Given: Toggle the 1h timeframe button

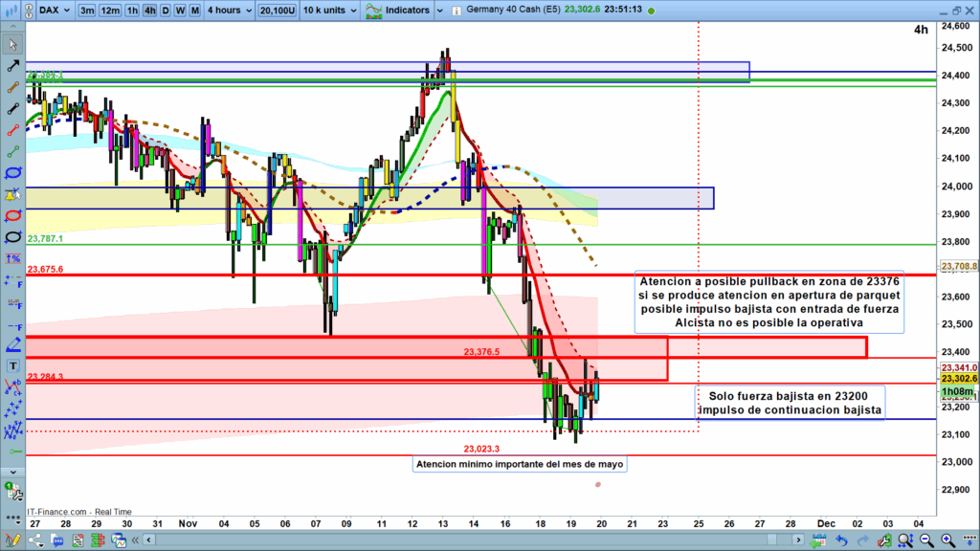Looking at the screenshot, I should [133, 11].
